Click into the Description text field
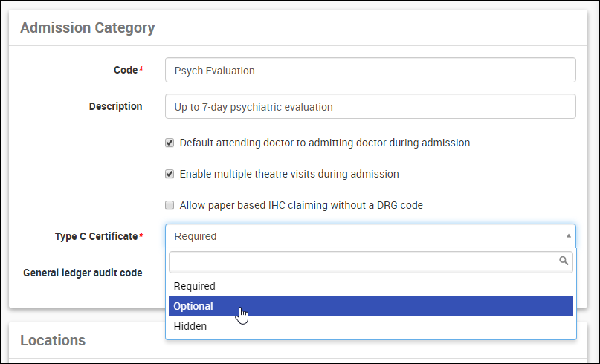 tap(370, 106)
